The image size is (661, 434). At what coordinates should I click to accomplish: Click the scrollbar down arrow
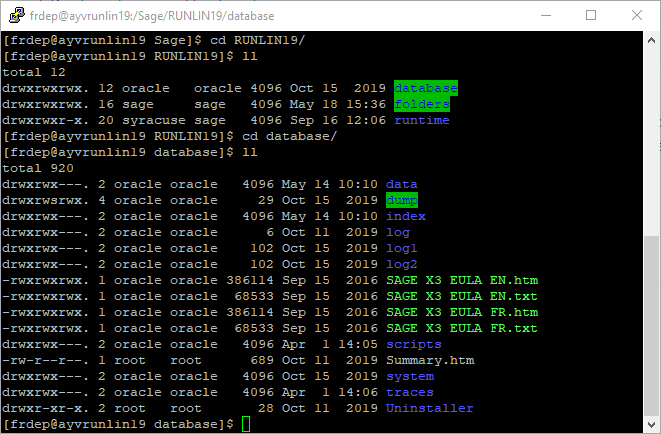651,424
